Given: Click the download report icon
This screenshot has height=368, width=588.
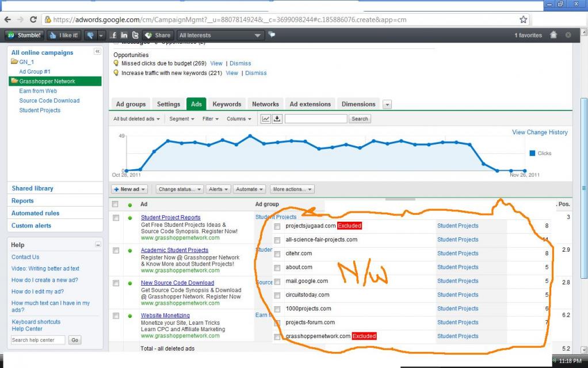Looking at the screenshot, I should (277, 119).
